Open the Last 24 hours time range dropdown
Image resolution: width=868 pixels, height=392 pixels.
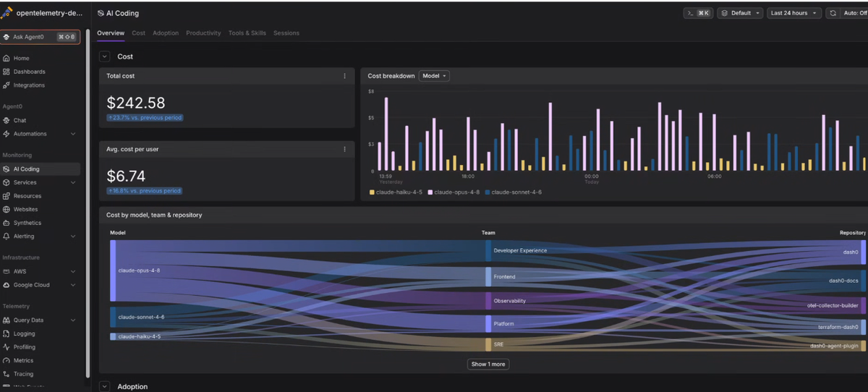click(x=794, y=13)
